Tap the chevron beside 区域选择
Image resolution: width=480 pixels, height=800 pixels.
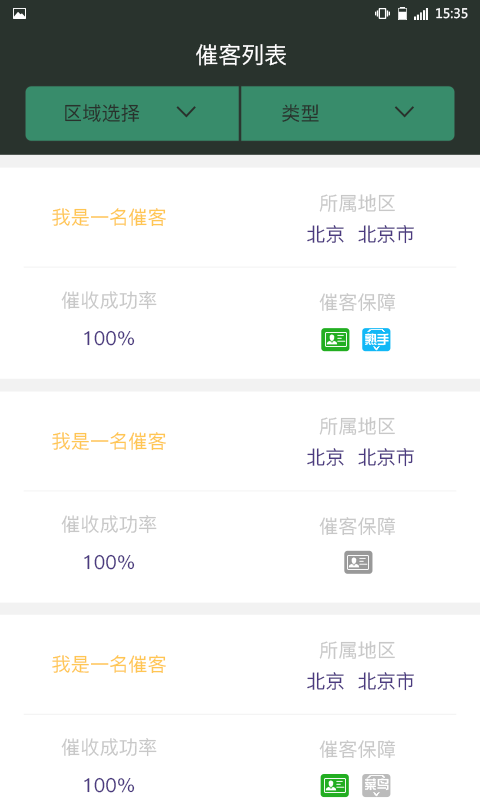[186, 112]
